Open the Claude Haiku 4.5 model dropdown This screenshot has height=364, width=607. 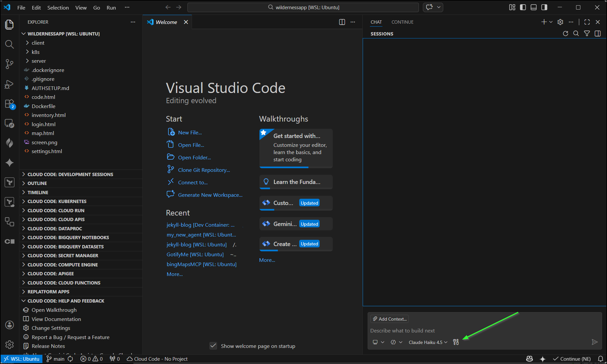click(x=428, y=342)
